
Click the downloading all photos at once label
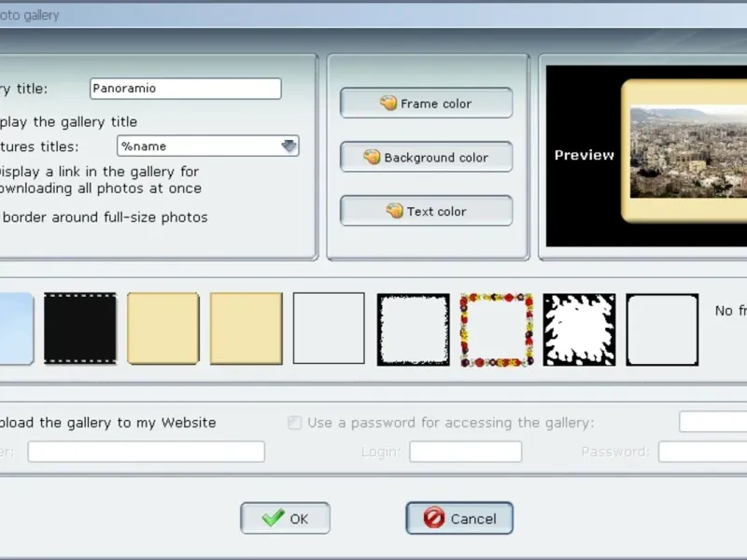101,189
